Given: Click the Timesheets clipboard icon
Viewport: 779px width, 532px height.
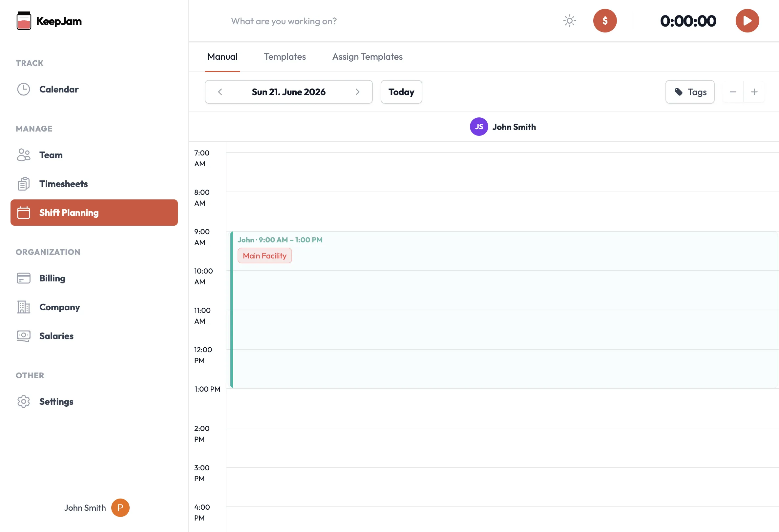Looking at the screenshot, I should 24,184.
